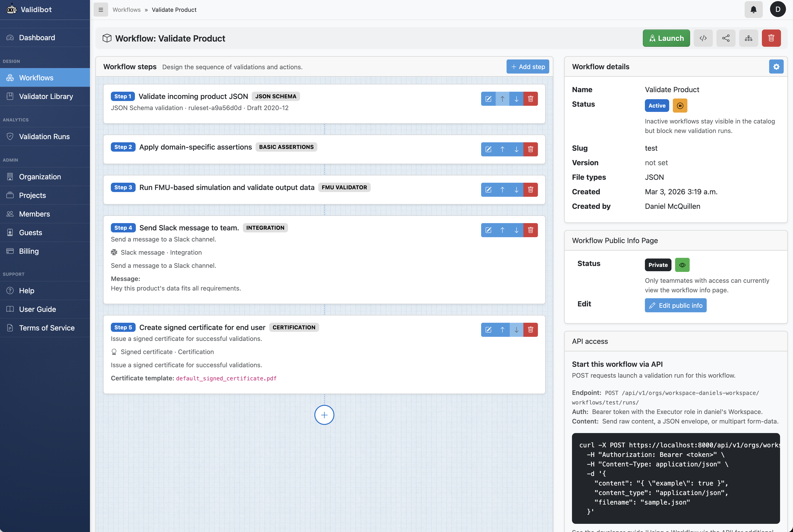793x532 pixels.
Task: Open Workflow details settings gear
Action: click(776, 66)
